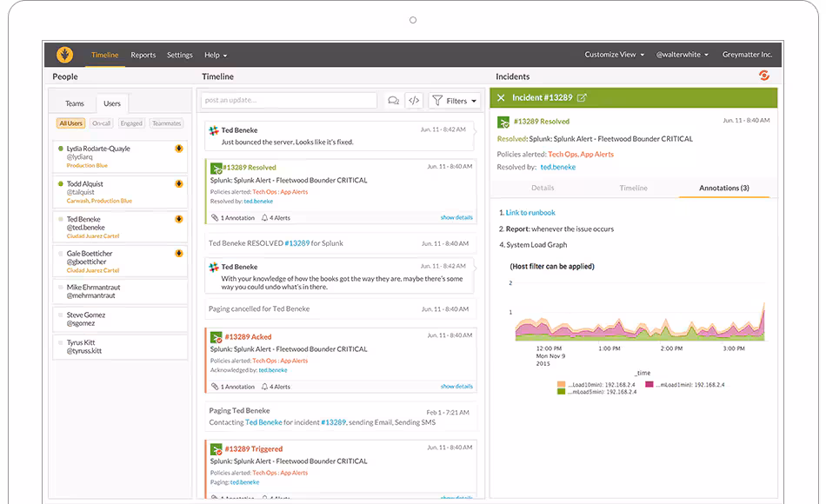Image resolution: width=826 pixels, height=504 pixels.
Task: Expand the Filters dropdown
Action: click(x=456, y=101)
